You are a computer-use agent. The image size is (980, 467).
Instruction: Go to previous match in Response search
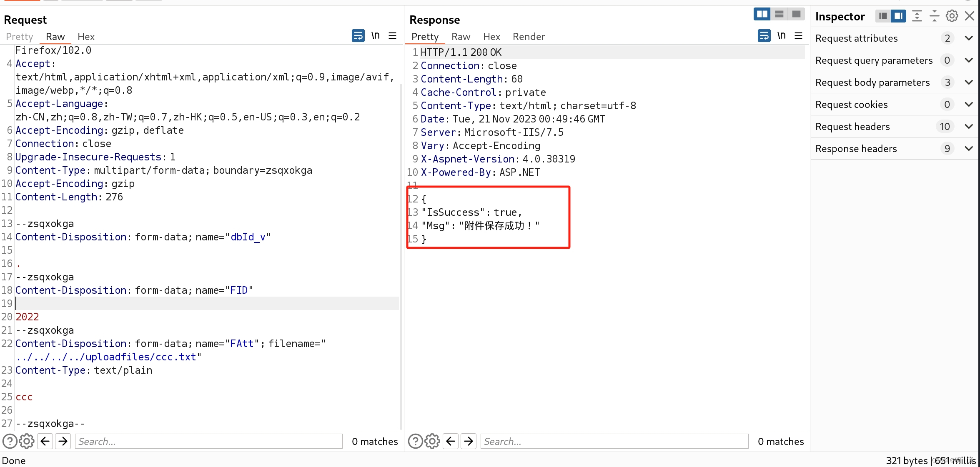(x=451, y=441)
